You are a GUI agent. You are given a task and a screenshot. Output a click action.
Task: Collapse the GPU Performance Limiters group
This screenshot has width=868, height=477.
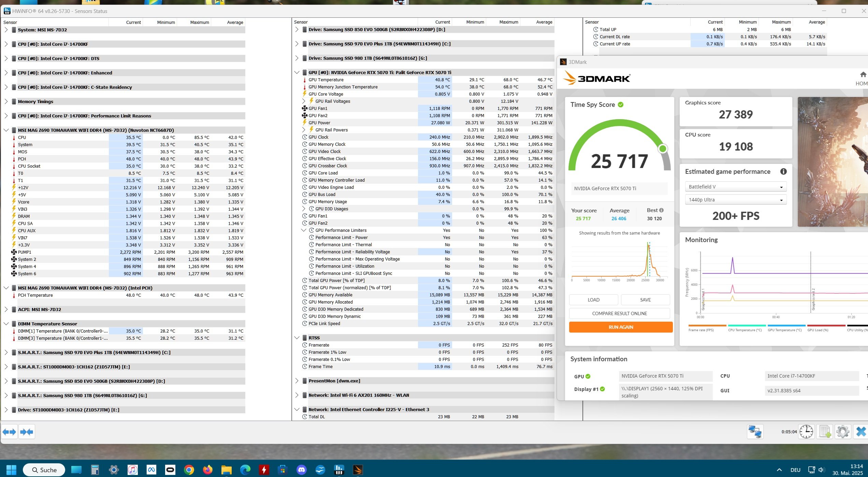coord(304,230)
